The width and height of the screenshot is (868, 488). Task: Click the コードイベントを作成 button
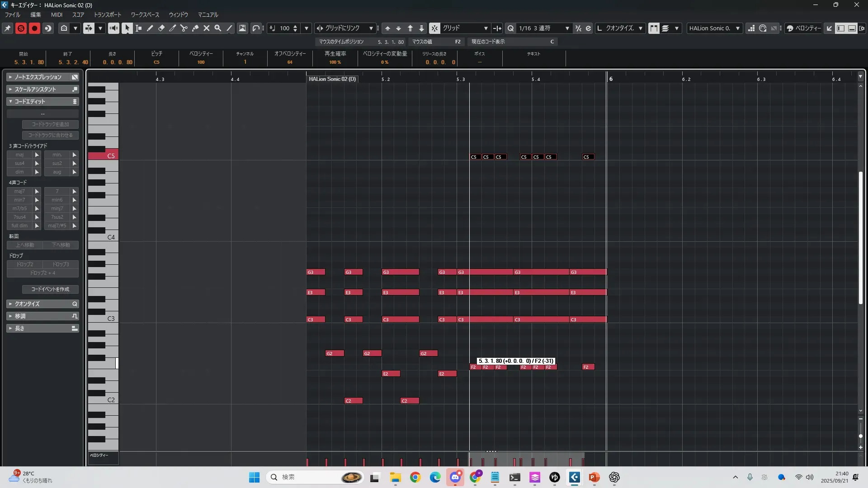[50, 289]
